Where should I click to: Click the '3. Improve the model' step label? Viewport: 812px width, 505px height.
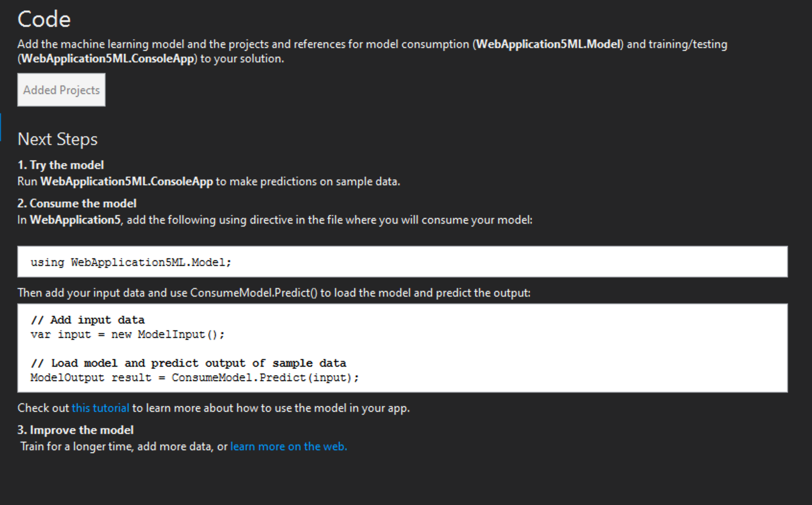click(x=76, y=430)
